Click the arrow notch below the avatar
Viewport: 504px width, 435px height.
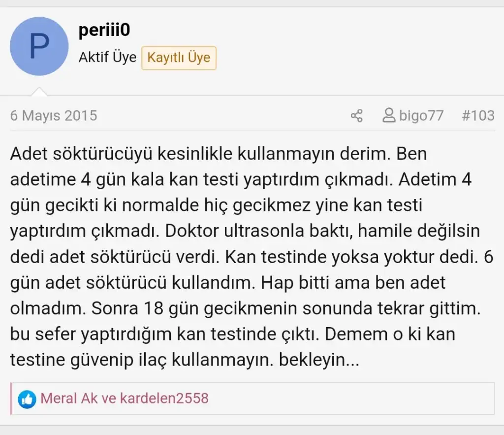click(x=39, y=91)
